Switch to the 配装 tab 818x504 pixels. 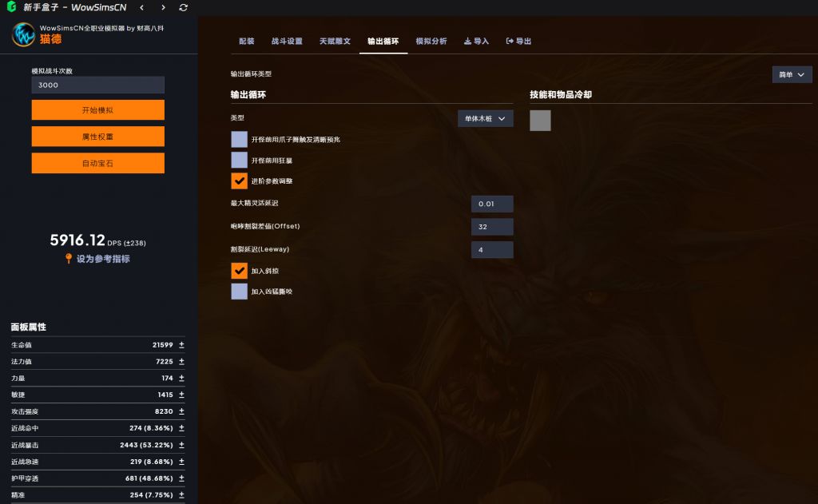click(x=245, y=42)
